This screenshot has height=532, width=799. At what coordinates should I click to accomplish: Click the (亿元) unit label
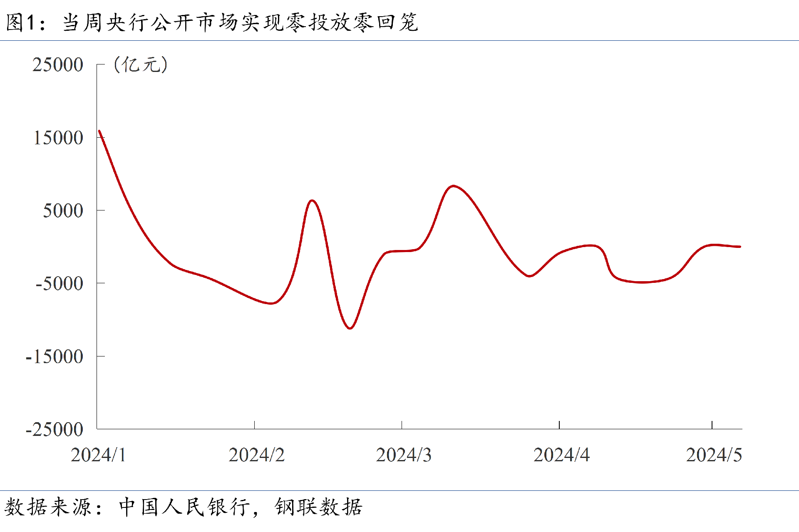click(x=141, y=64)
